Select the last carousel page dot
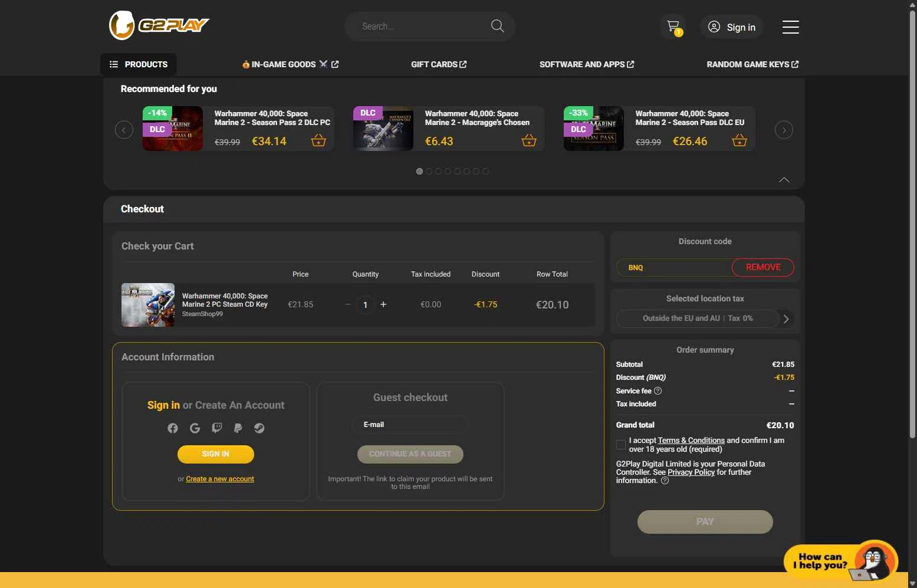 click(486, 172)
